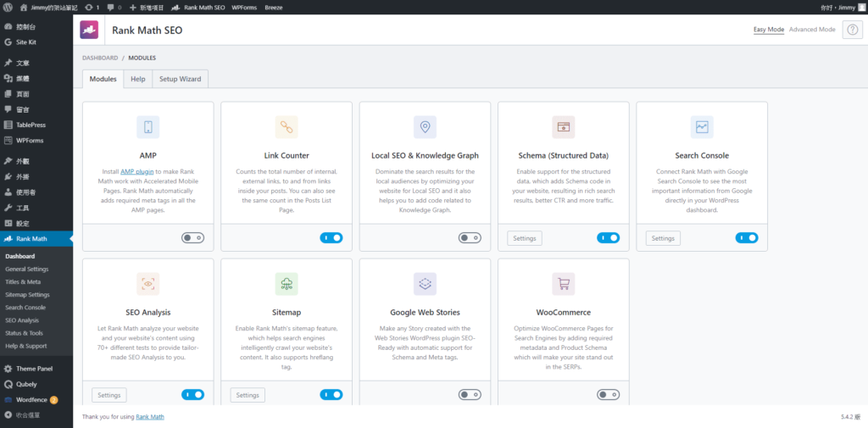868x428 pixels.
Task: Enable the Google Web Stories toggle
Action: click(470, 395)
